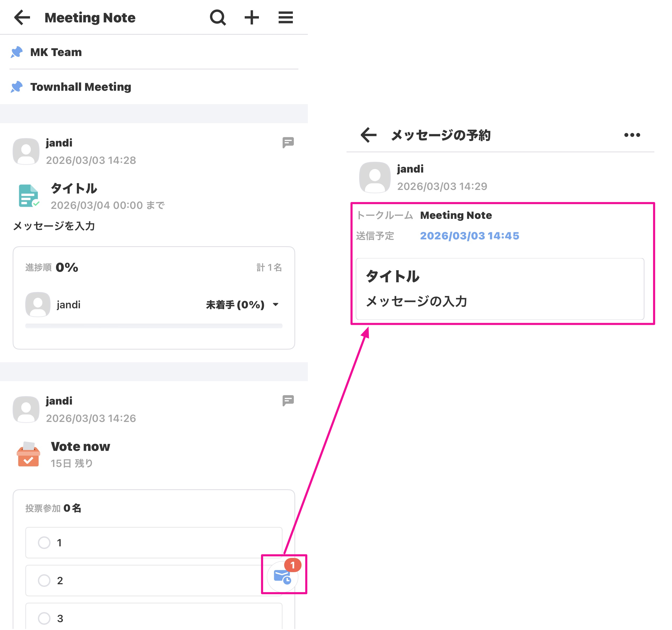Click the three-dot more options icon
Viewport: 672px width, 630px height.
(632, 135)
